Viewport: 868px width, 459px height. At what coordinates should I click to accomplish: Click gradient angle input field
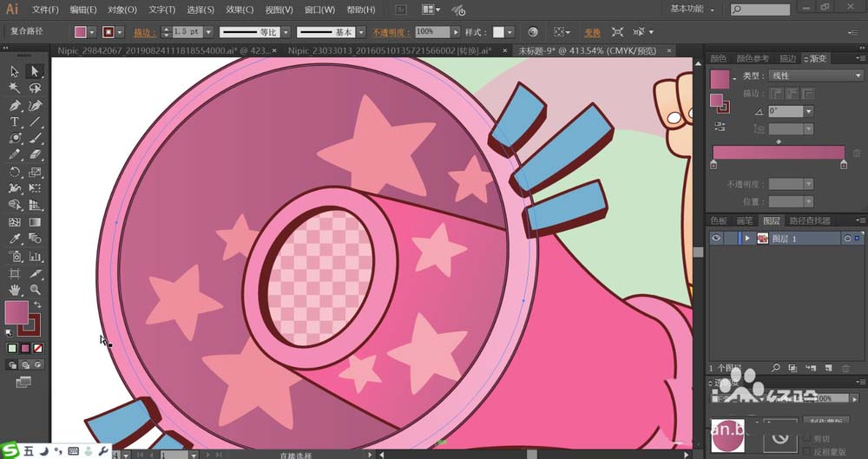786,112
